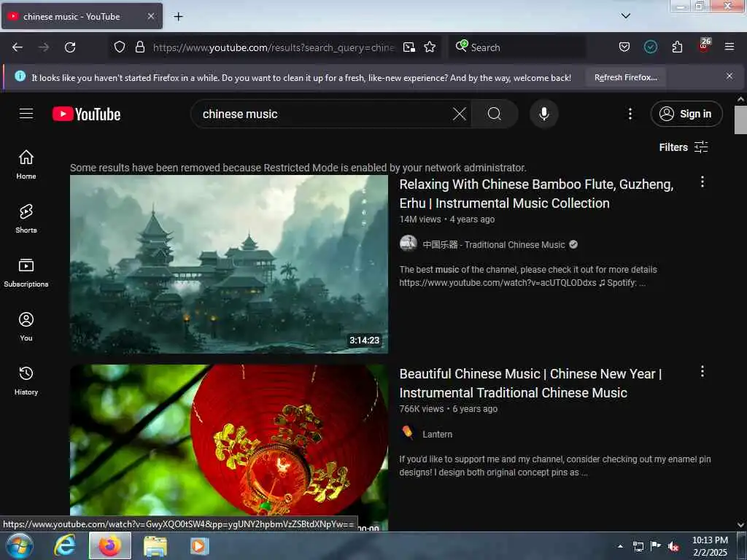This screenshot has height=560, width=747.
Task: Dismiss the Firefox notification bar
Action: (729, 76)
